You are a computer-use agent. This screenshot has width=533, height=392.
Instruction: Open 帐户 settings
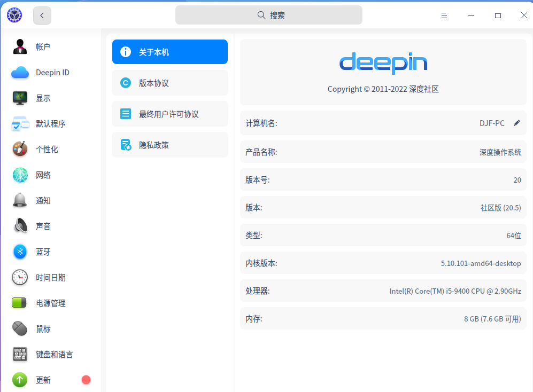pos(43,46)
